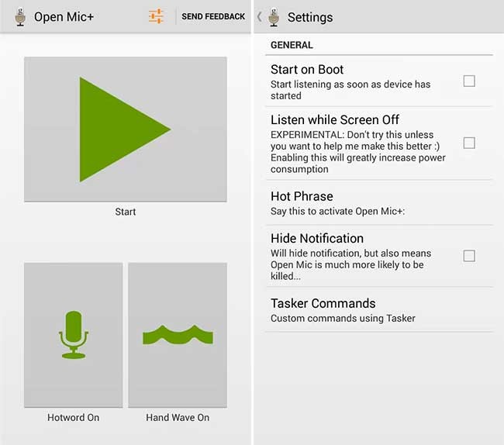Select the Hide Notification title
Screen dimensions: 504x445
317,239
